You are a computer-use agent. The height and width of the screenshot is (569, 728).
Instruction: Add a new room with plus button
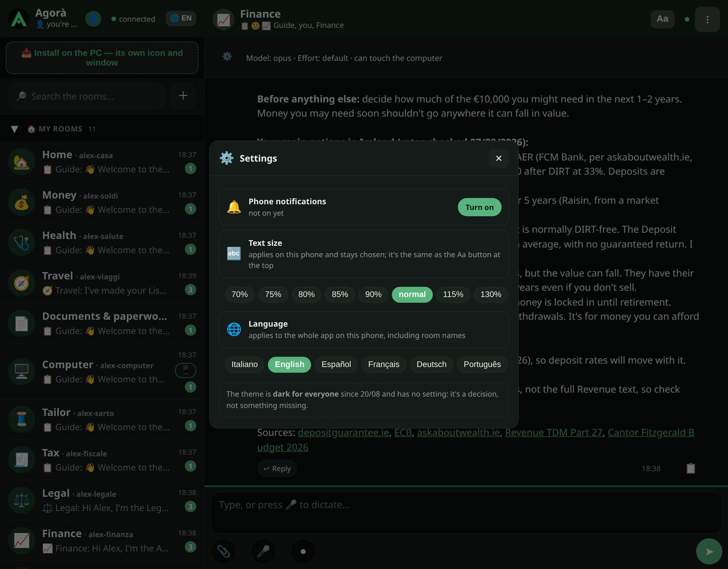tap(183, 96)
